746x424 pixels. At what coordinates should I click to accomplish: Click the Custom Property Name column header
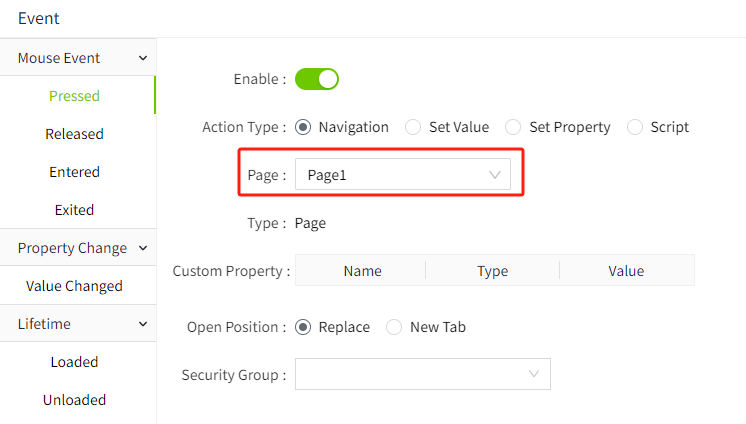[x=362, y=271]
